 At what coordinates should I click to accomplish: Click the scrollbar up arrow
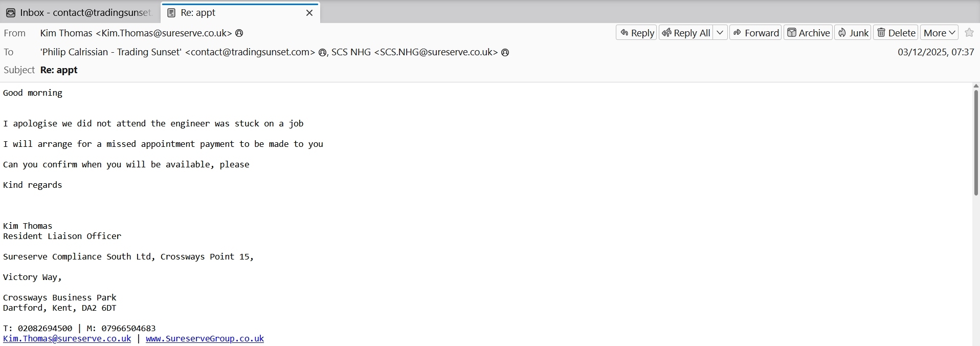coord(976,86)
